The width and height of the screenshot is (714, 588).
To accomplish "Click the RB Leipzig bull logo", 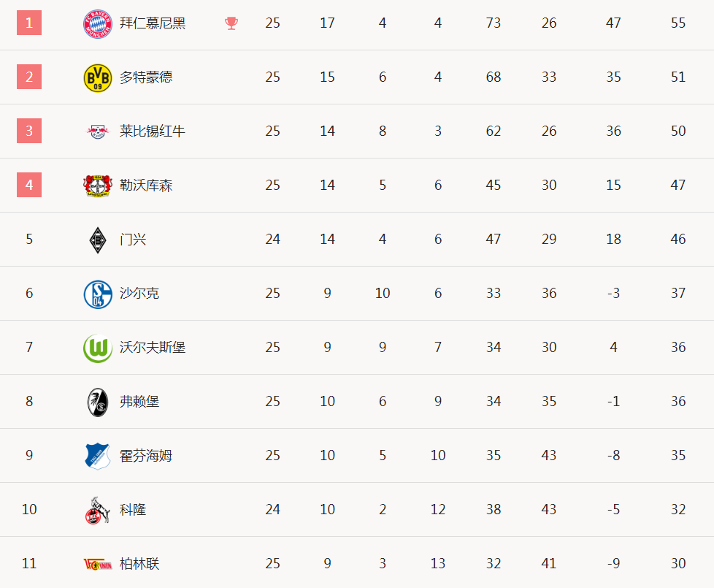I will (x=97, y=131).
